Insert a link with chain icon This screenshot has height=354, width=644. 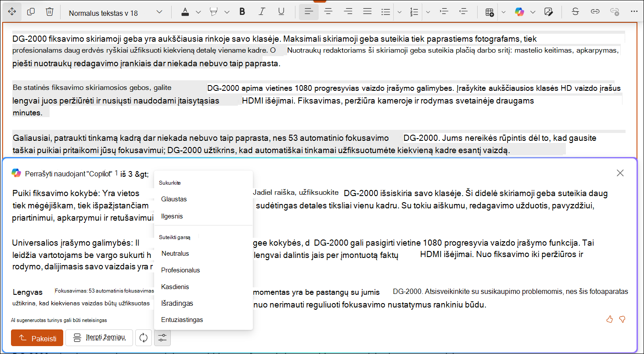point(595,12)
